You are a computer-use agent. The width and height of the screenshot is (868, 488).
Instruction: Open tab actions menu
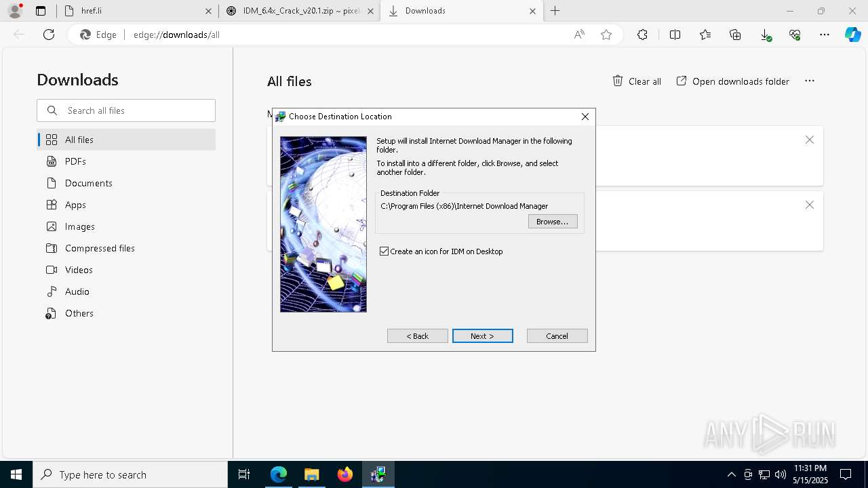41,11
